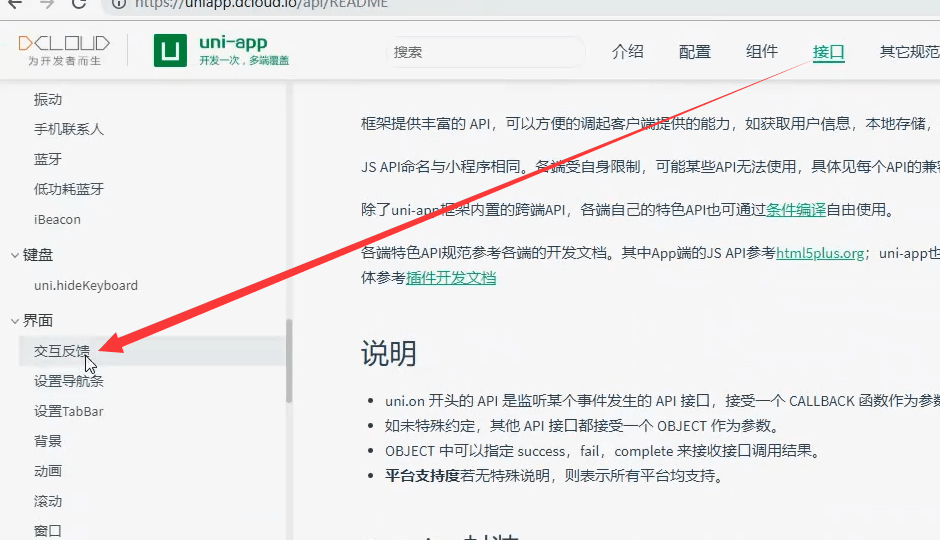Click the browser reload icon
The height and width of the screenshot is (540, 940).
pyautogui.click(x=79, y=4)
